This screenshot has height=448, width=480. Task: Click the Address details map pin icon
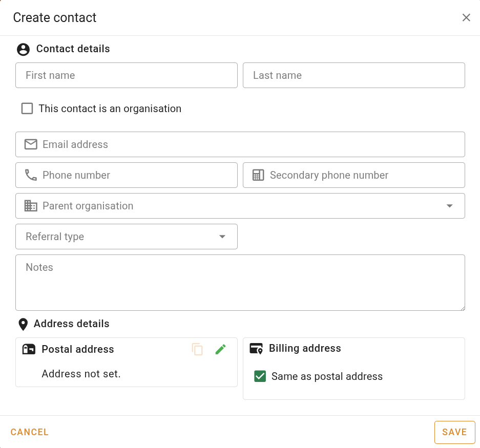[23, 325]
